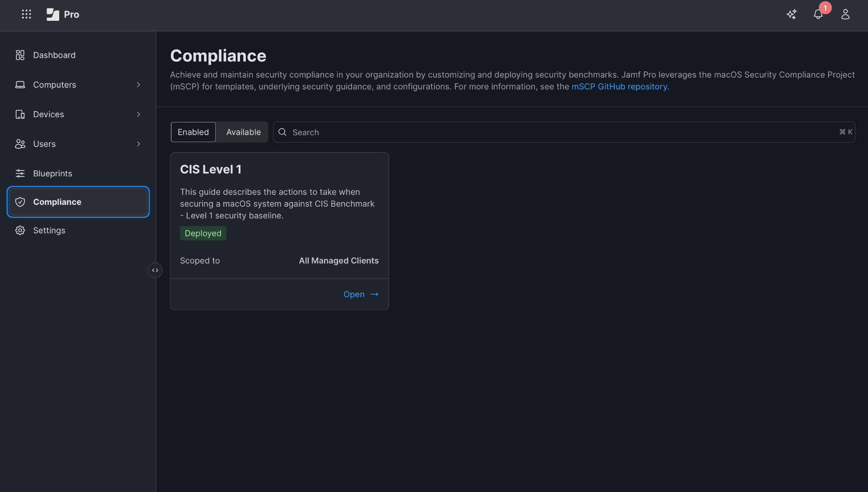Click the All Managed Clients scope value
868x492 pixels.
[339, 261]
